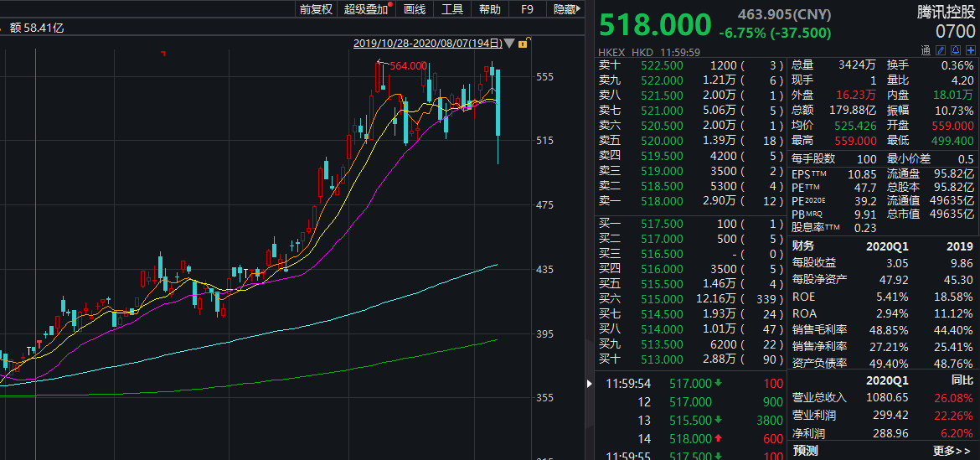980x460 pixels.
Task: Click the price alert bell icon
Action: 956,50
